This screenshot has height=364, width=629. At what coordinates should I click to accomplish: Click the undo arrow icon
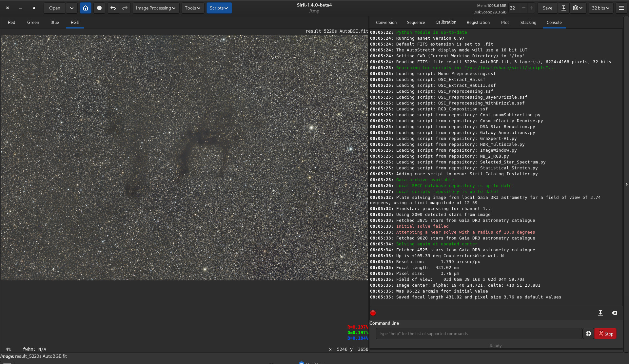pyautogui.click(x=113, y=8)
